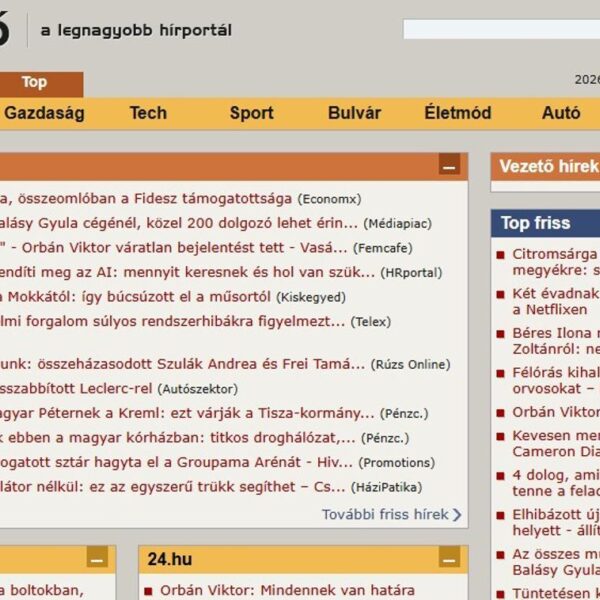Viewport: 600px width, 600px height.
Task: Open Kreml Tisza-kormány headline (Pénzc.)
Action: coord(187,413)
